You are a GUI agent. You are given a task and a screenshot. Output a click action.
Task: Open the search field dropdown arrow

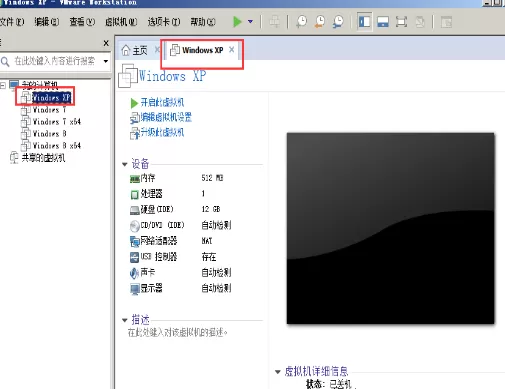coord(106,61)
